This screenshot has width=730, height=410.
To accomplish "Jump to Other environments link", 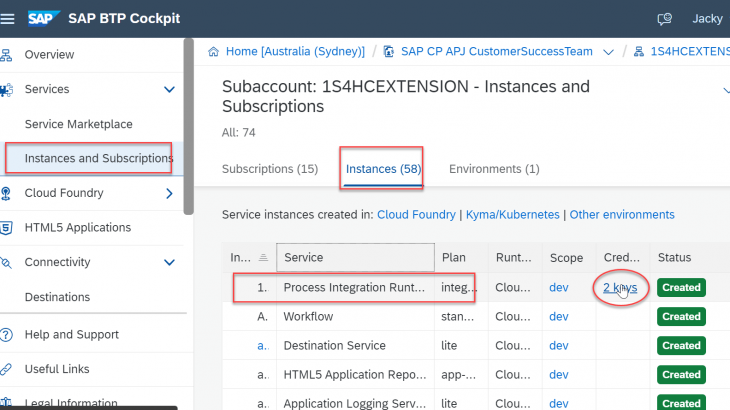I will (x=622, y=215).
